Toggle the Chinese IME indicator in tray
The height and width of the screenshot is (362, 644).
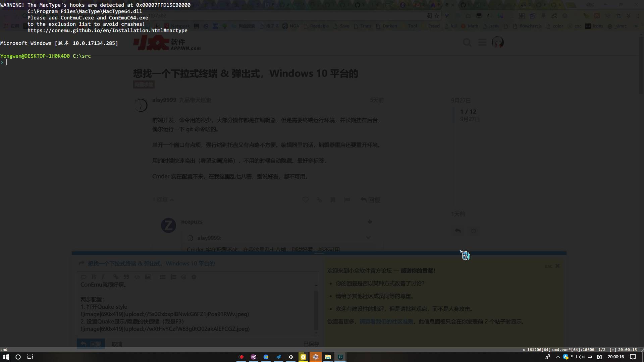coord(590,357)
